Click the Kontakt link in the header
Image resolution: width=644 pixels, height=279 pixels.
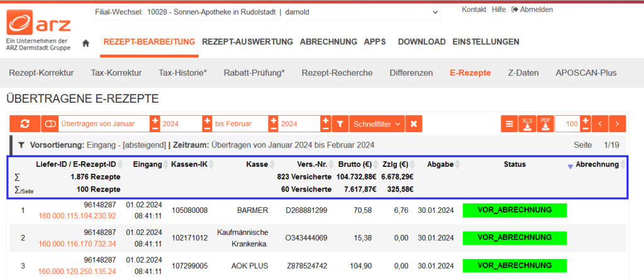[474, 9]
